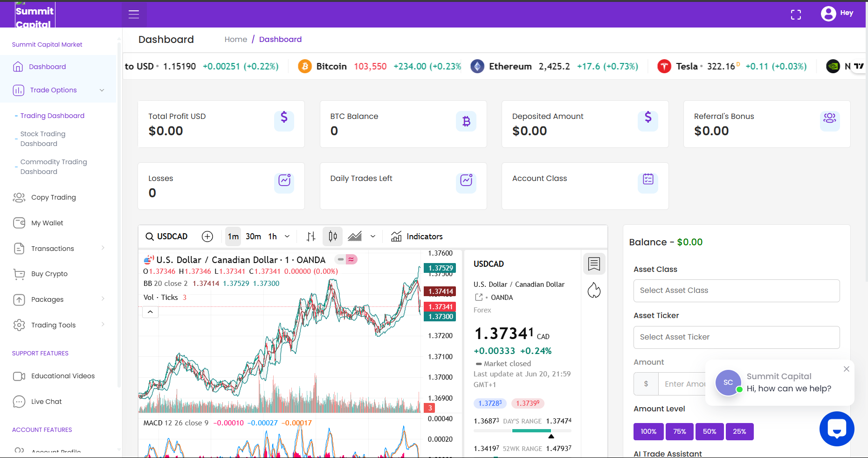Open the chart details news panel icon
This screenshot has width=868, height=458.
pyautogui.click(x=594, y=264)
